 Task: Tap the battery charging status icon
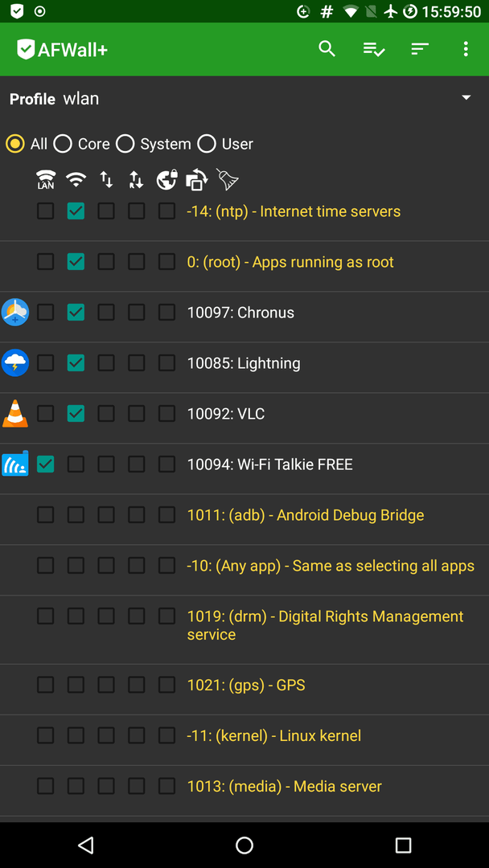coord(410,11)
